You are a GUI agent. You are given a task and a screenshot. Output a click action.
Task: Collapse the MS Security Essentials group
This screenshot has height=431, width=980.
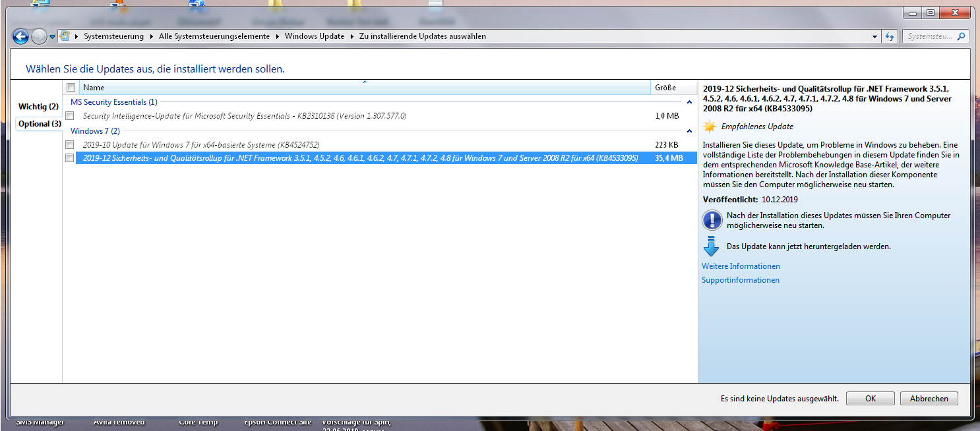[x=689, y=102]
